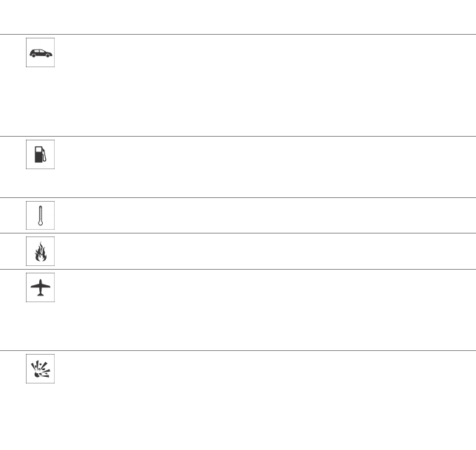Image resolution: width=476 pixels, height=450 pixels.
Task: Select the fuel pump icon
Action: pyautogui.click(x=40, y=154)
